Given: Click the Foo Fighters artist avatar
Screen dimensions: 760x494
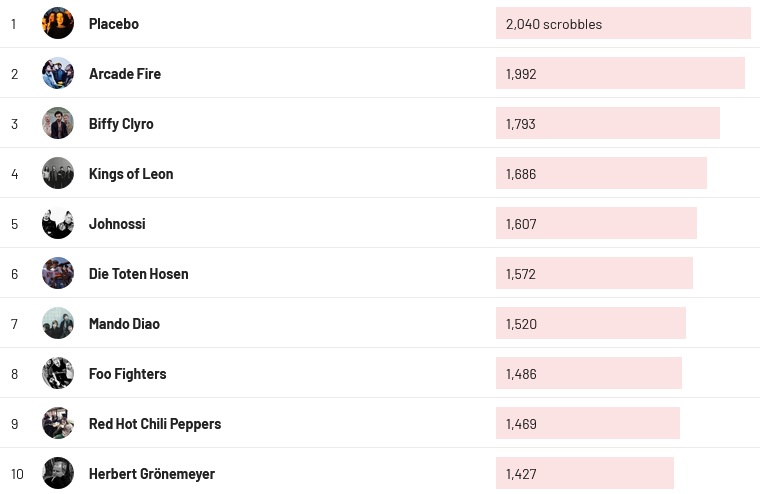Looking at the screenshot, I should tap(58, 373).
